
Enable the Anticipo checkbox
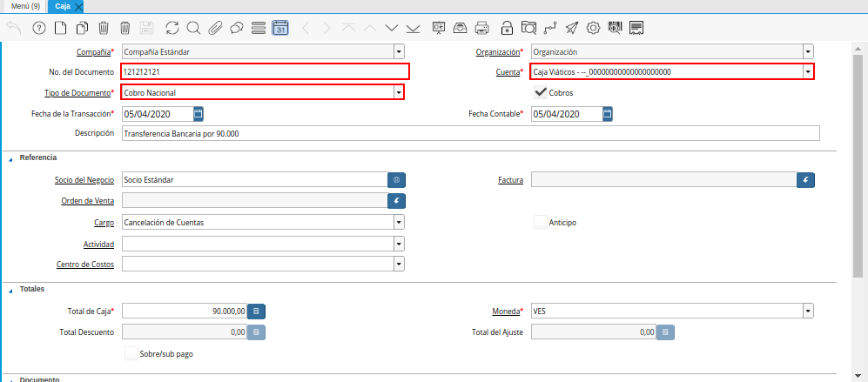click(541, 222)
